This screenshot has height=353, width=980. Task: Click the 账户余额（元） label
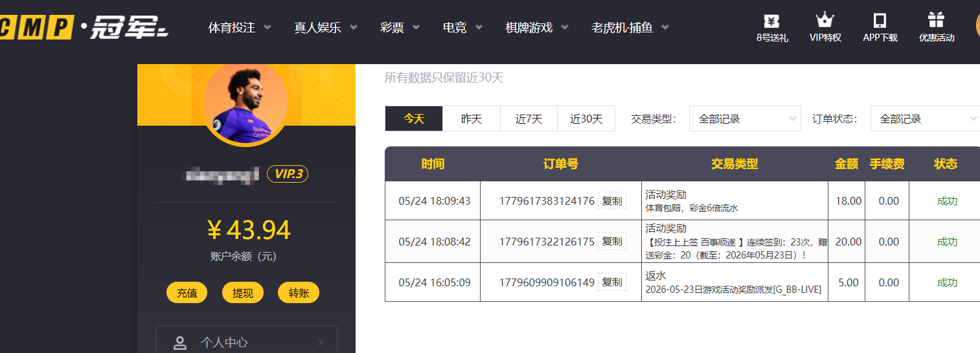(x=244, y=256)
